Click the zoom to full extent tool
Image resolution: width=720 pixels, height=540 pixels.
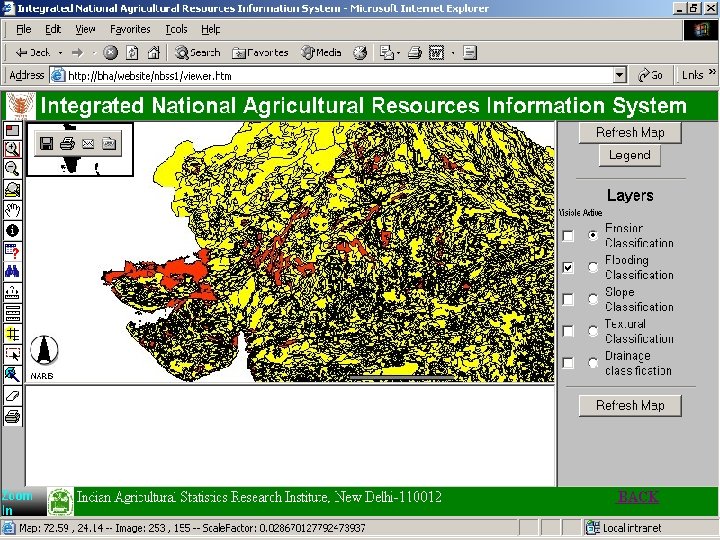coord(12,189)
